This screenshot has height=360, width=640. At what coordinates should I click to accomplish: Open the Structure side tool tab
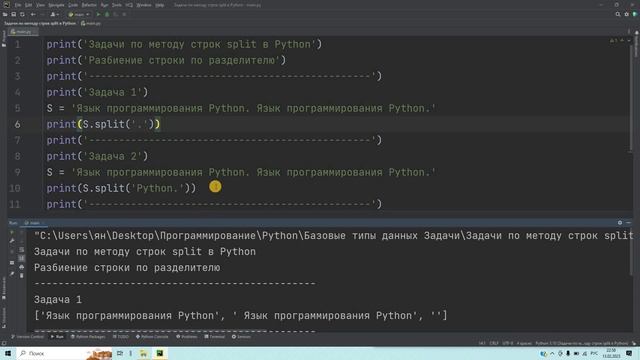click(4, 317)
